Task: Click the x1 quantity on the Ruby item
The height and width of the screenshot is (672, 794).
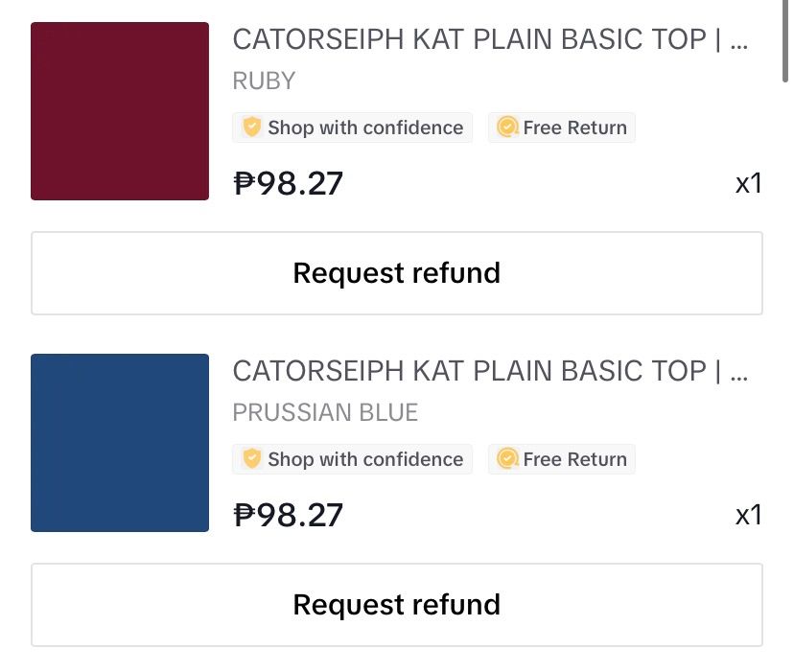Action: [750, 182]
